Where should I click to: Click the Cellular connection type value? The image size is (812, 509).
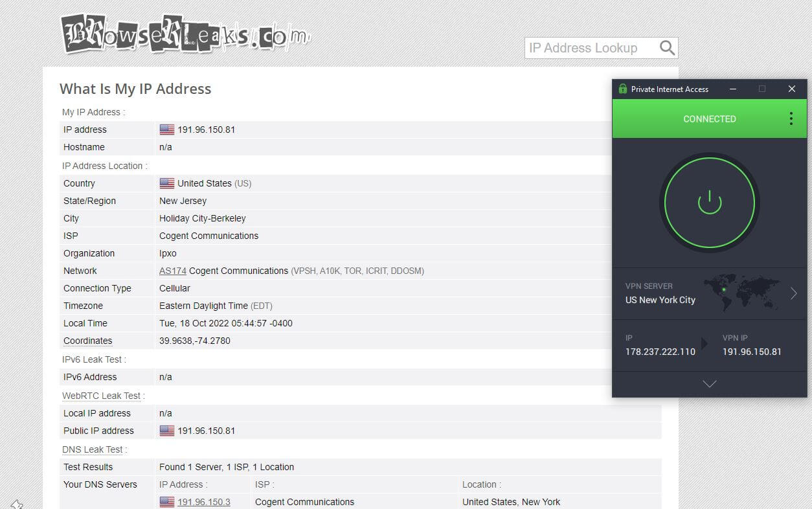[x=175, y=288]
